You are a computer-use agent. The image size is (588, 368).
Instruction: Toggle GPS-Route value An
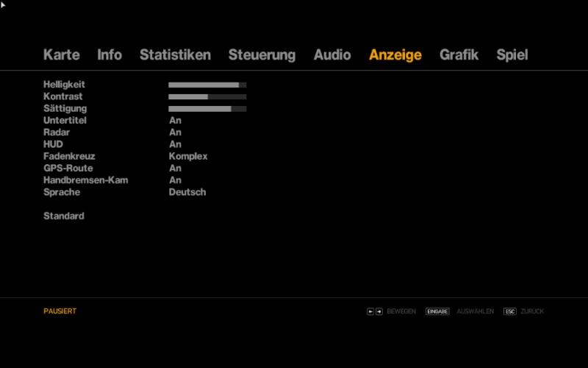click(x=175, y=169)
